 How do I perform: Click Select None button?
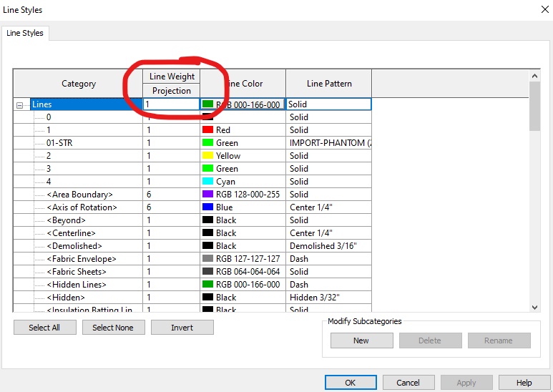coord(113,328)
